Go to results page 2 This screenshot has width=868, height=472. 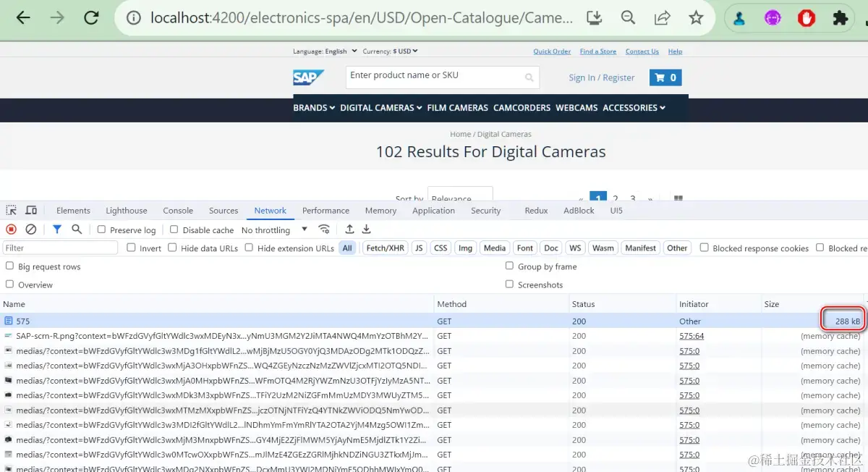click(616, 198)
